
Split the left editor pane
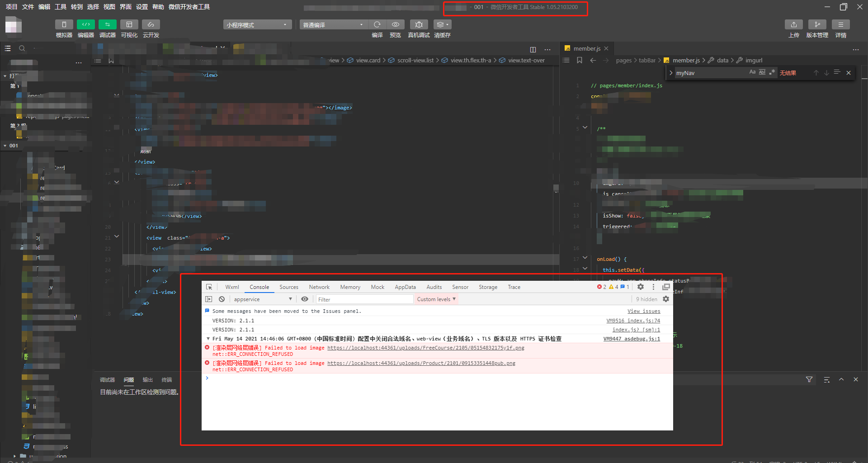(x=533, y=49)
